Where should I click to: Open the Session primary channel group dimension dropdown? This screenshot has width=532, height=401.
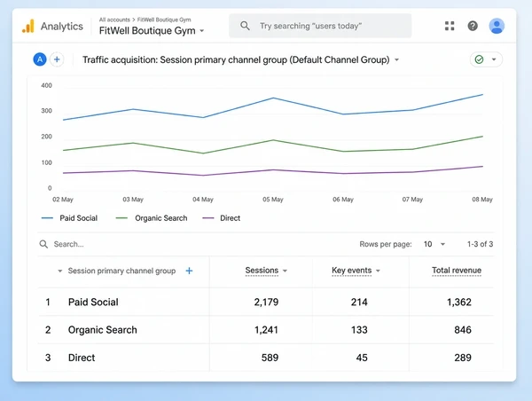pyautogui.click(x=60, y=271)
